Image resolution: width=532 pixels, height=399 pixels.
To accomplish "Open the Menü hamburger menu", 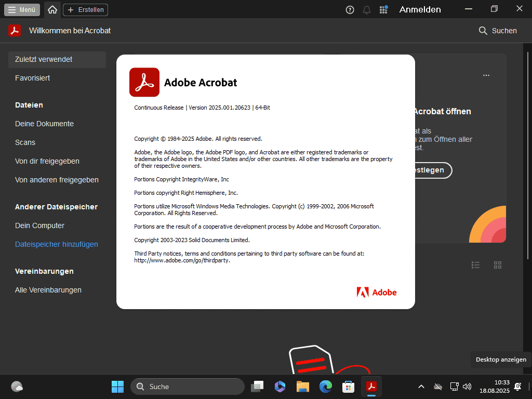I will 23,9.
